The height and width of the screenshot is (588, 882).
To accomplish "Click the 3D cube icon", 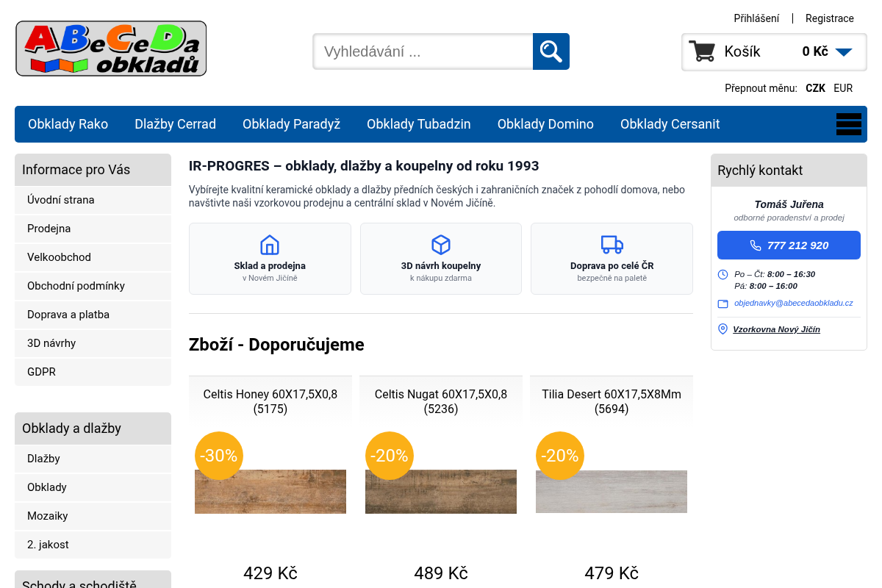I will 441,245.
